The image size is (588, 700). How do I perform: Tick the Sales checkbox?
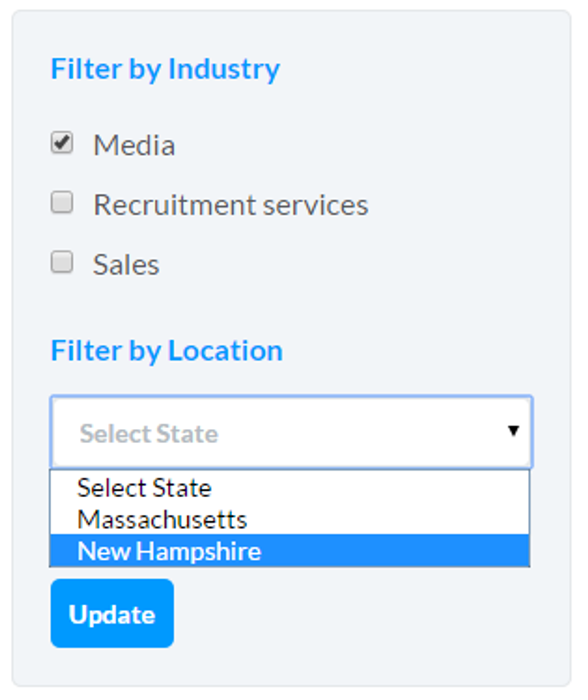(62, 262)
